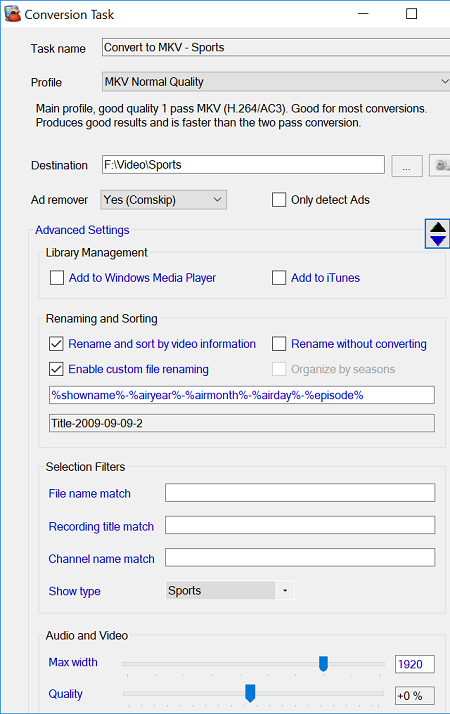Uncheck Rename and sort by video information
The width and height of the screenshot is (450, 714).
(x=56, y=344)
